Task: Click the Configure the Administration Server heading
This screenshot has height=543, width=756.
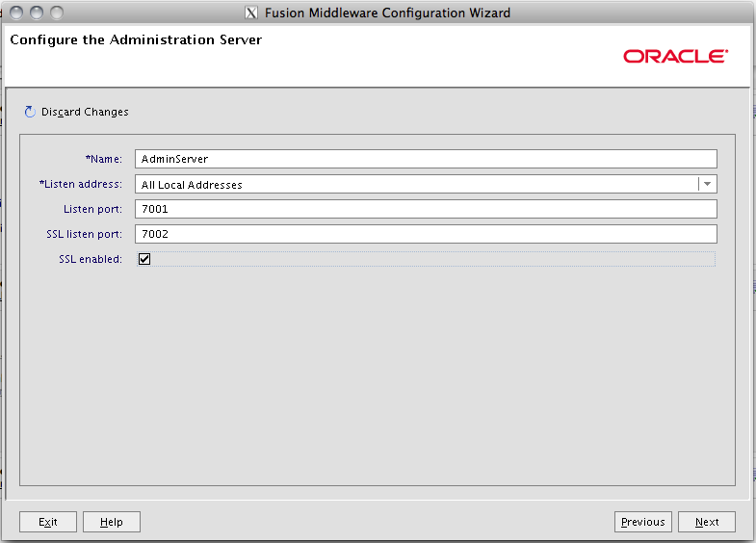Action: point(136,40)
